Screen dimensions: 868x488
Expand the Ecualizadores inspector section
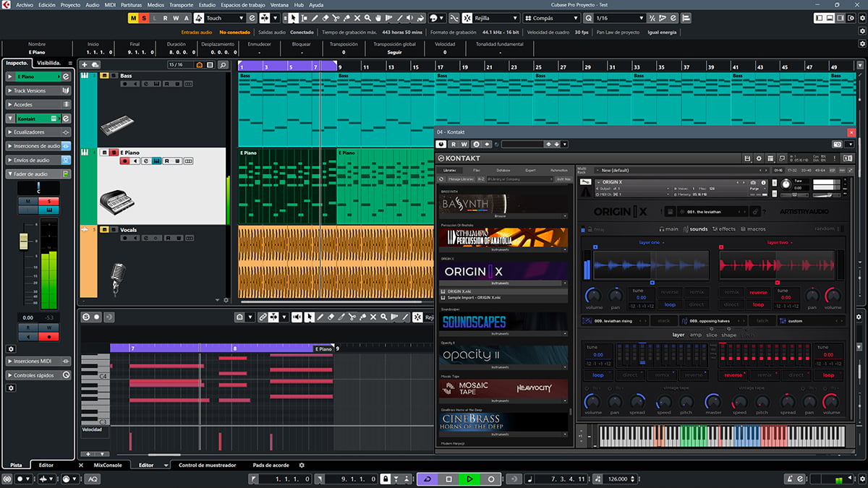click(x=39, y=132)
